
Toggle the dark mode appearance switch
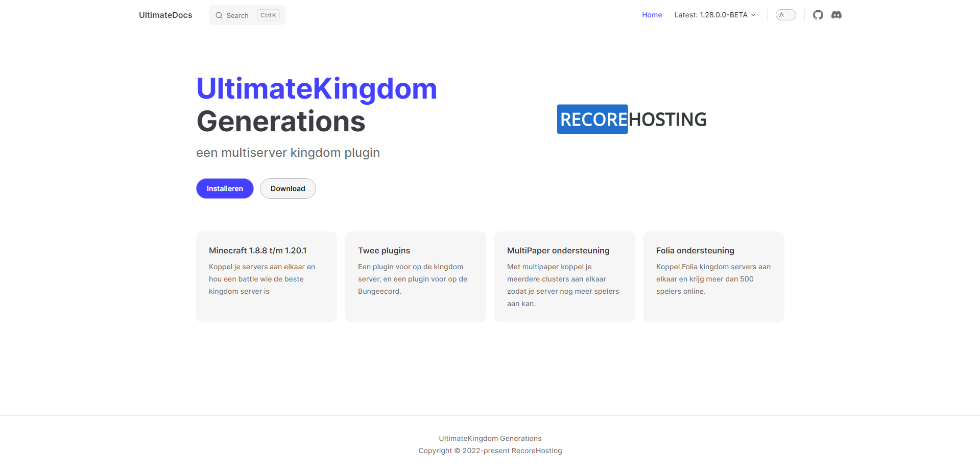[786, 15]
